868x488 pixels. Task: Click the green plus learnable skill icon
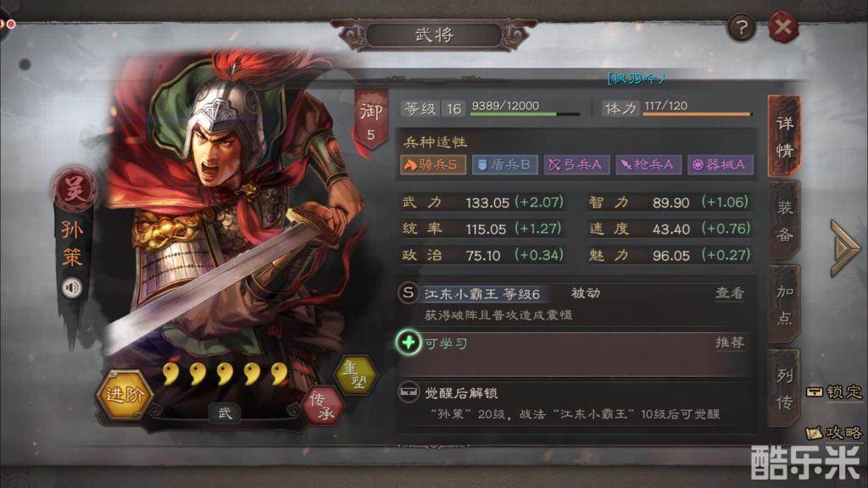tap(409, 342)
